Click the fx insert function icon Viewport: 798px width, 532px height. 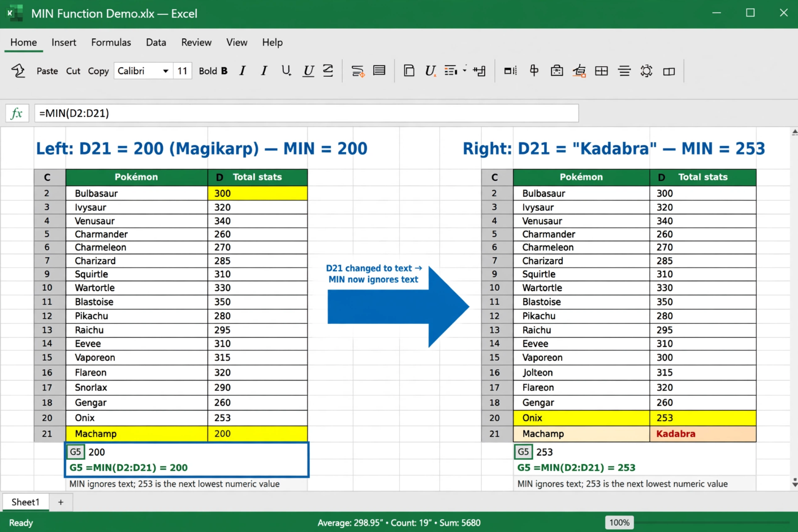coord(17,113)
